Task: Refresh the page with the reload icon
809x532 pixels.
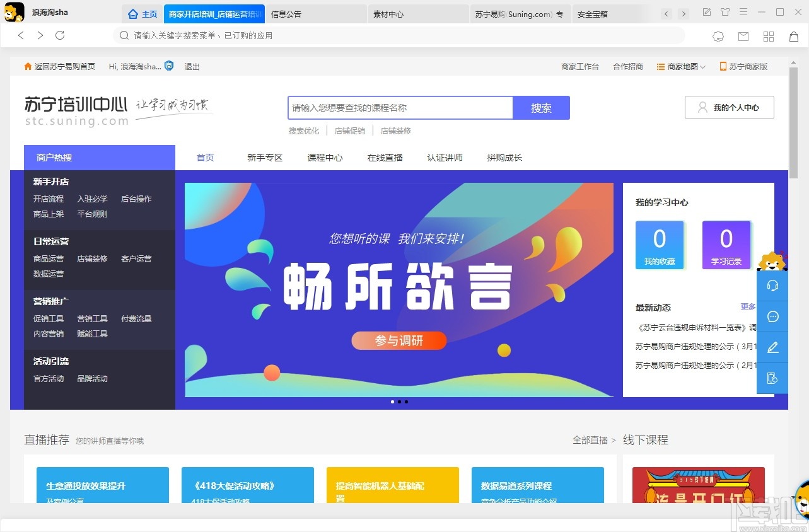Action: (x=59, y=35)
